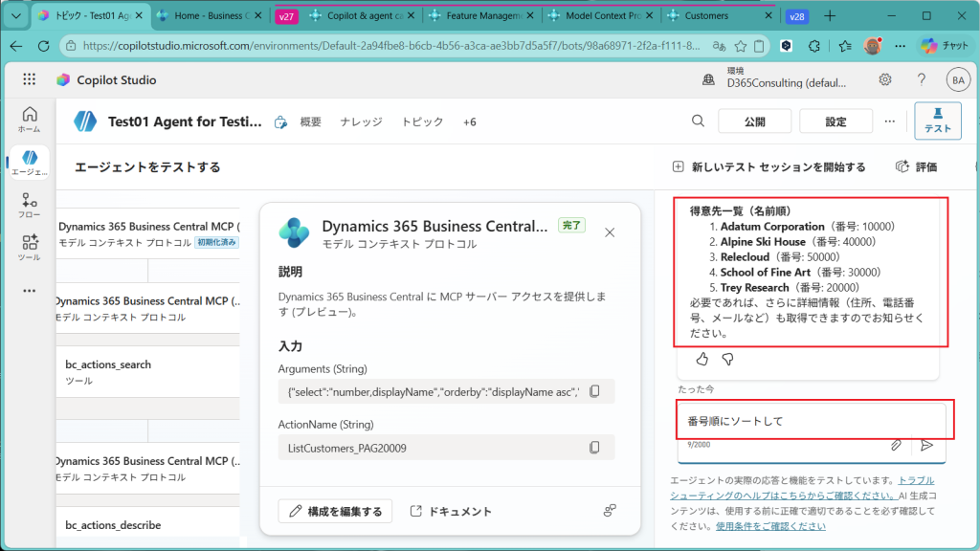
Task: Click the 構成を編集する button
Action: point(336,511)
